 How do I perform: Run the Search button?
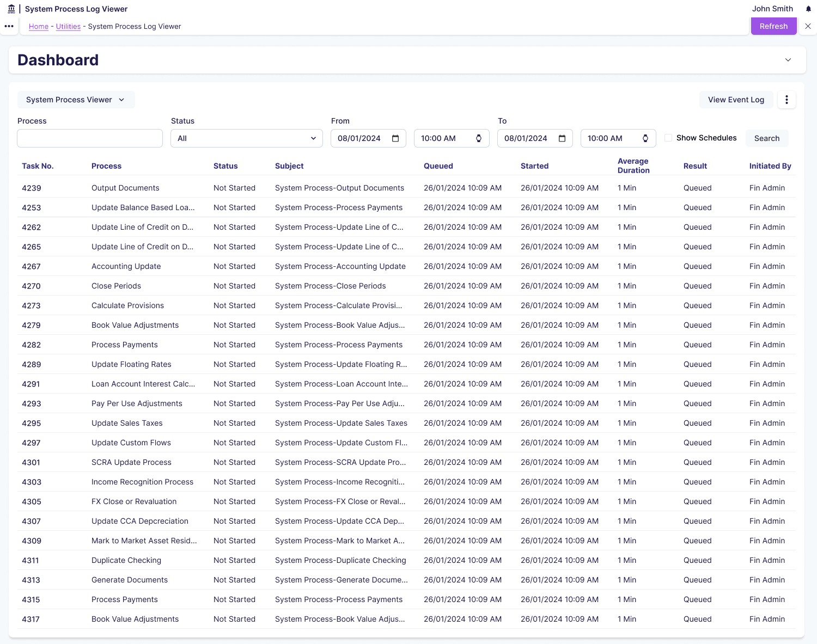tap(766, 138)
